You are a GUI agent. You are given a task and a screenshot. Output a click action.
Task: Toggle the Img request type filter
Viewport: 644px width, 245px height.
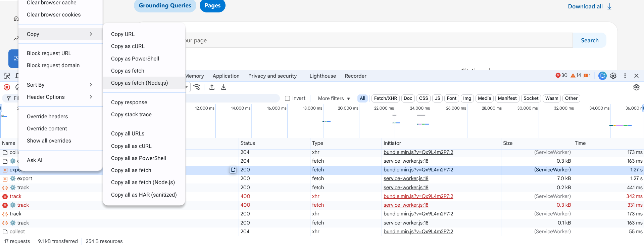click(467, 98)
